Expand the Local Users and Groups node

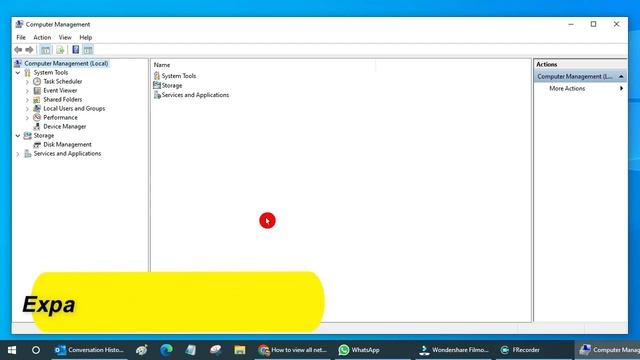[x=27, y=109]
